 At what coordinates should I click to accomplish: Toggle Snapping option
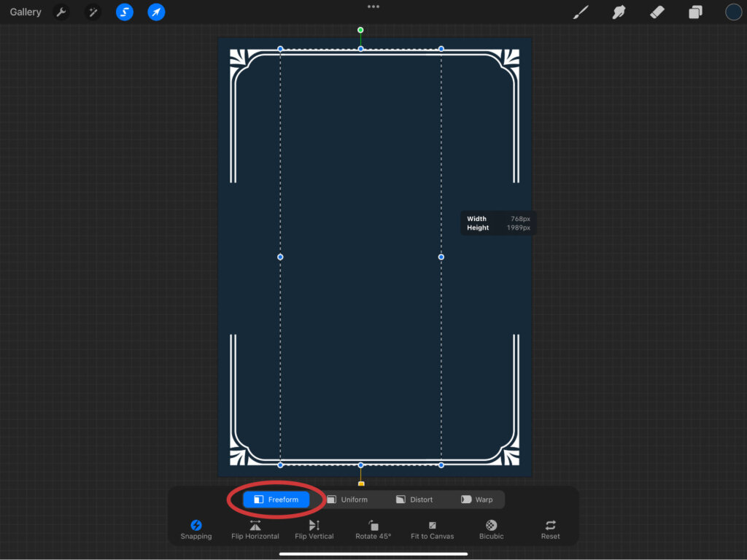point(196,529)
